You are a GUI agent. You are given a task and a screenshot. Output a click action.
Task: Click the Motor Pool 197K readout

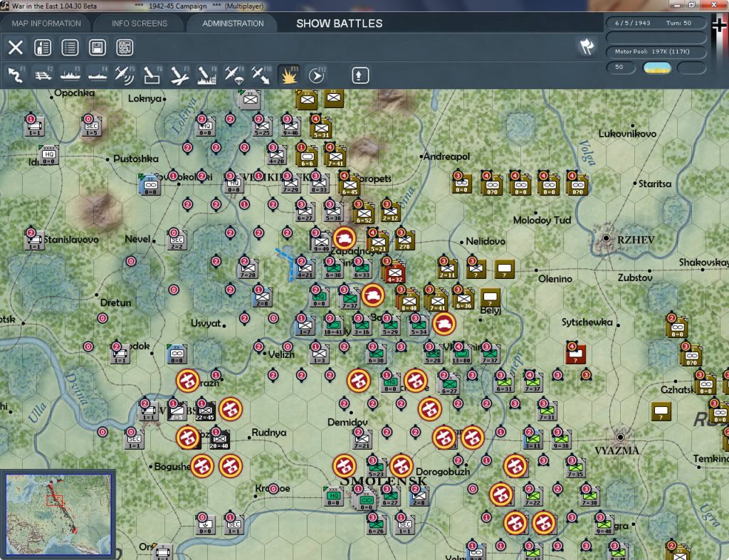(655, 51)
